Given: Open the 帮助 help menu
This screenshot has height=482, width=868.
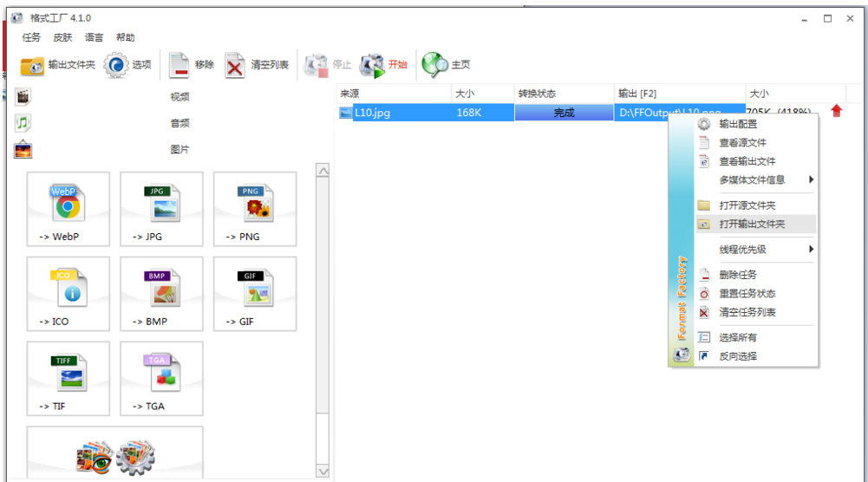Looking at the screenshot, I should (x=125, y=37).
